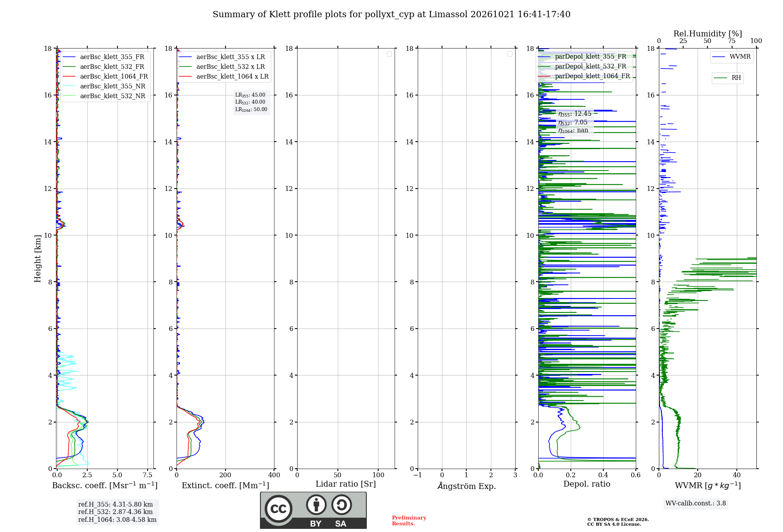The height and width of the screenshot is (532, 783).
Task: Click the LR1064: 50.00 value
Action: (251, 110)
